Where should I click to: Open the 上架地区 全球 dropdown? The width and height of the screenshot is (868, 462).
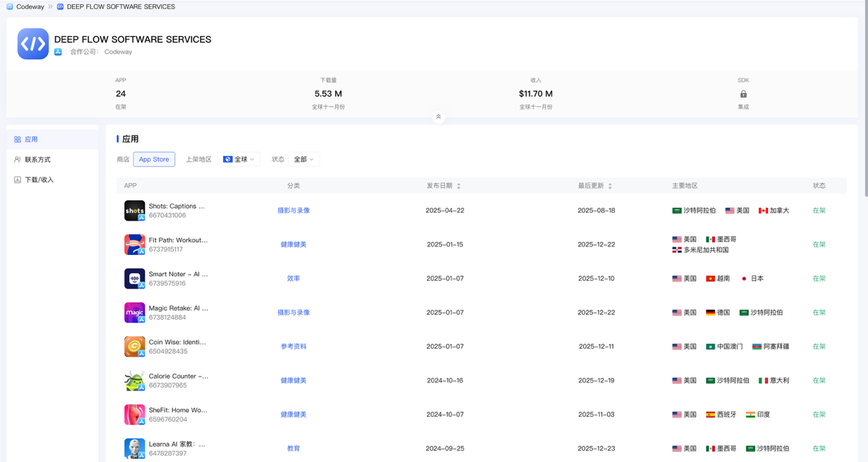tap(239, 159)
